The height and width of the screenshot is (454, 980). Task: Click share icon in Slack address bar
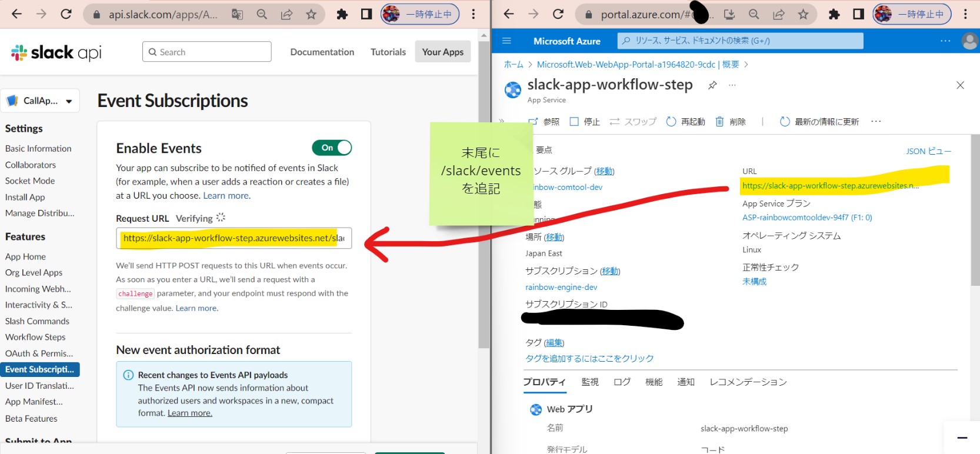pos(286,14)
